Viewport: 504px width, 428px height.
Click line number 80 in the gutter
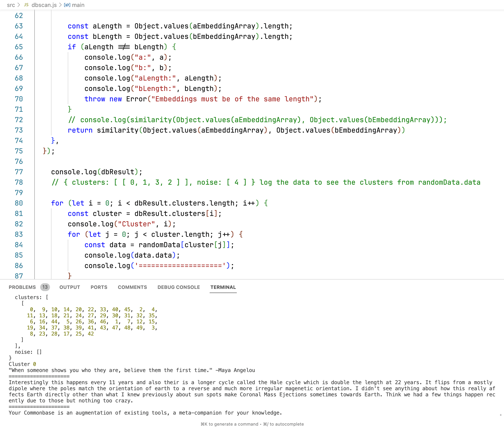tap(19, 203)
